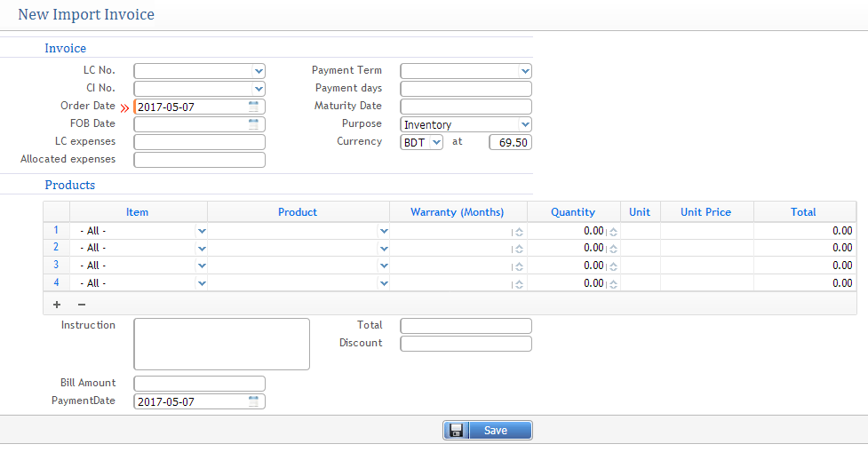Image resolution: width=868 pixels, height=460 pixels.
Task: Expand Item dropdown in row 3
Action: pyautogui.click(x=202, y=266)
